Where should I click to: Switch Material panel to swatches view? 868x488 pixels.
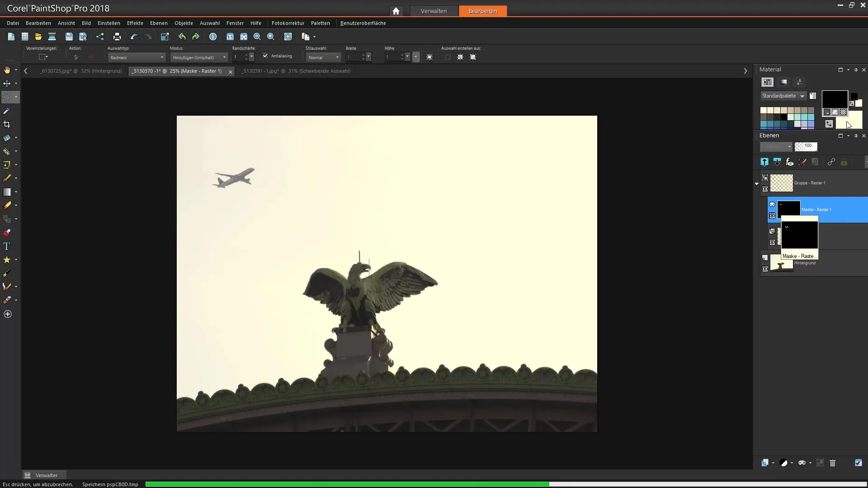tap(768, 82)
